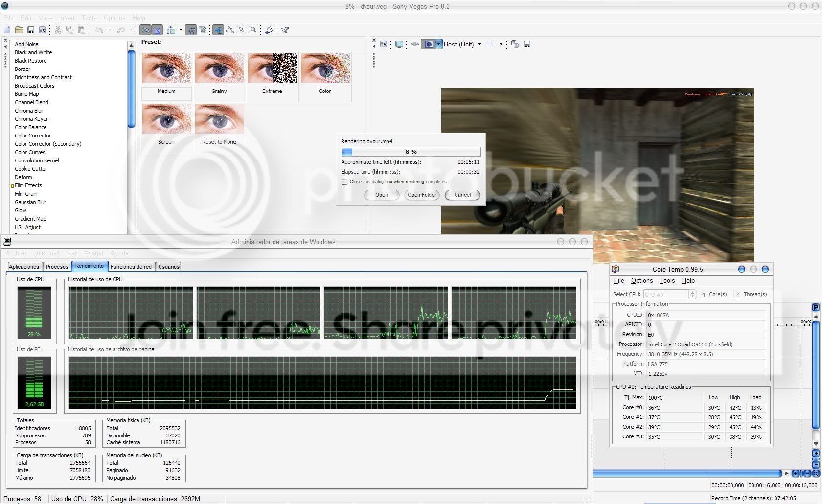Switch to the Procesos tab in task manager
Image resolution: width=822 pixels, height=504 pixels.
click(x=57, y=266)
